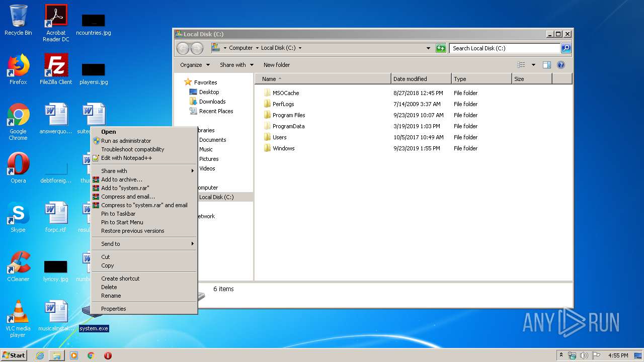The height and width of the screenshot is (362, 644).
Task: Select the debtforeig desktop file
Action: click(x=56, y=172)
